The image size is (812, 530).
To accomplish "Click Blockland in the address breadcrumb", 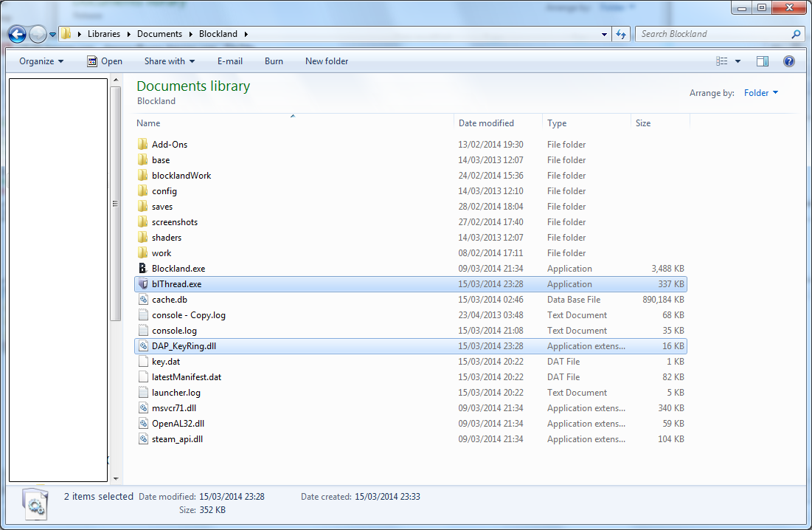I will (218, 34).
